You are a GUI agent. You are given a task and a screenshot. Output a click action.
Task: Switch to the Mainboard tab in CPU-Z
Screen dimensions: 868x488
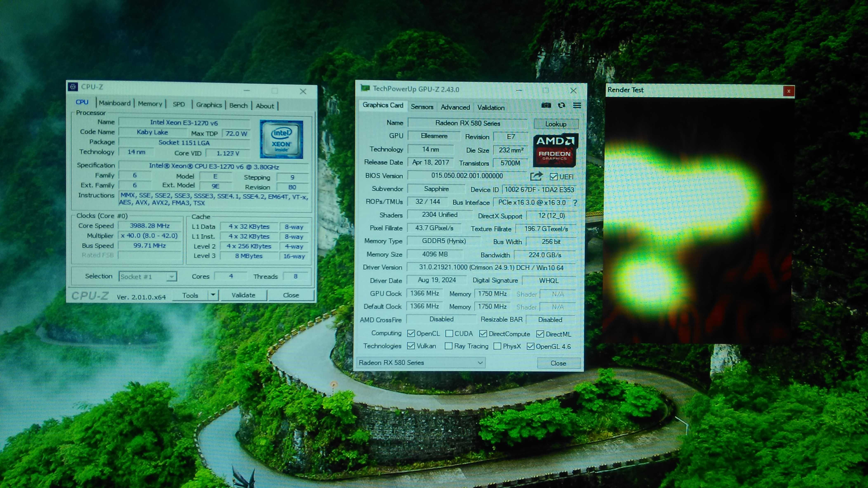coord(114,103)
